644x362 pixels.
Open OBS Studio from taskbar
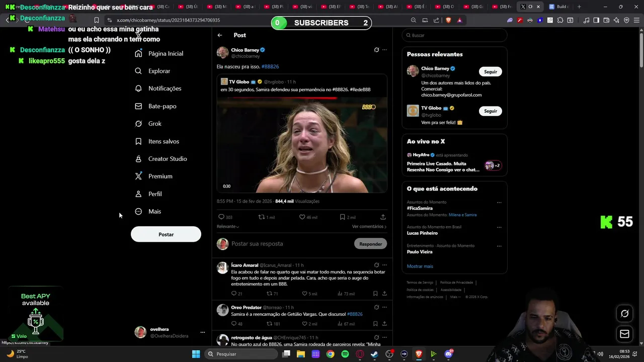tap(389, 354)
